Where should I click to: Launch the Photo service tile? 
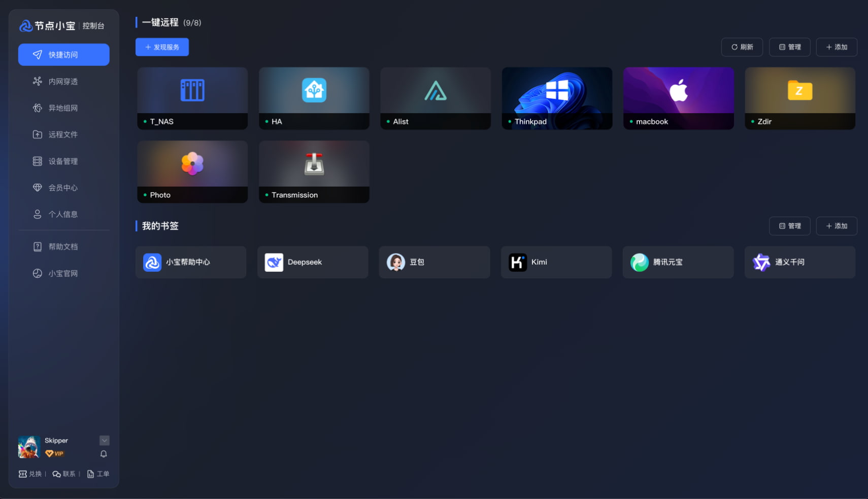point(192,172)
